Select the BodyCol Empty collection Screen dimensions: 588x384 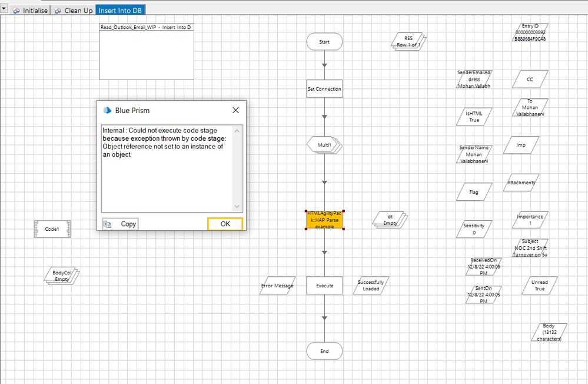point(62,276)
